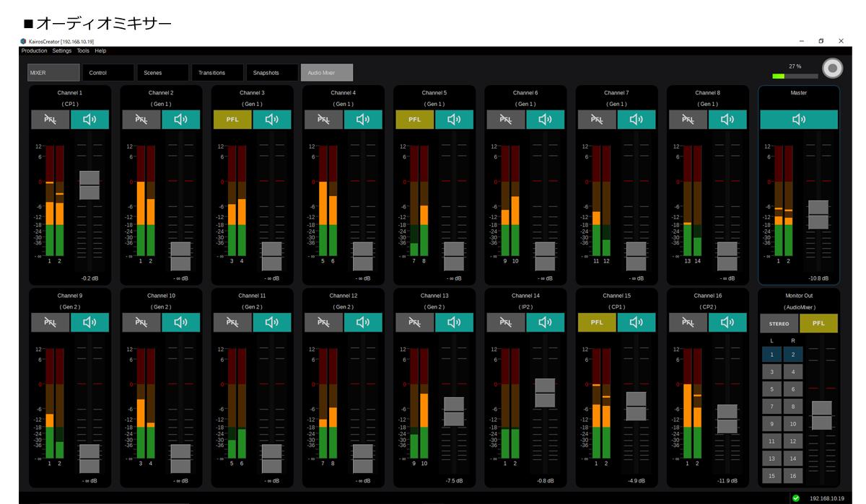Switch to the Snapshots tab
This screenshot has width=866, height=504.
(x=272, y=73)
